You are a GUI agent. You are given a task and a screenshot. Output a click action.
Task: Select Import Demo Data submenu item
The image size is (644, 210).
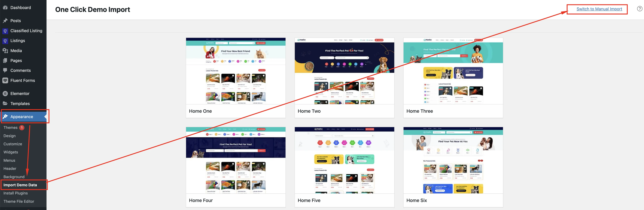pos(20,185)
